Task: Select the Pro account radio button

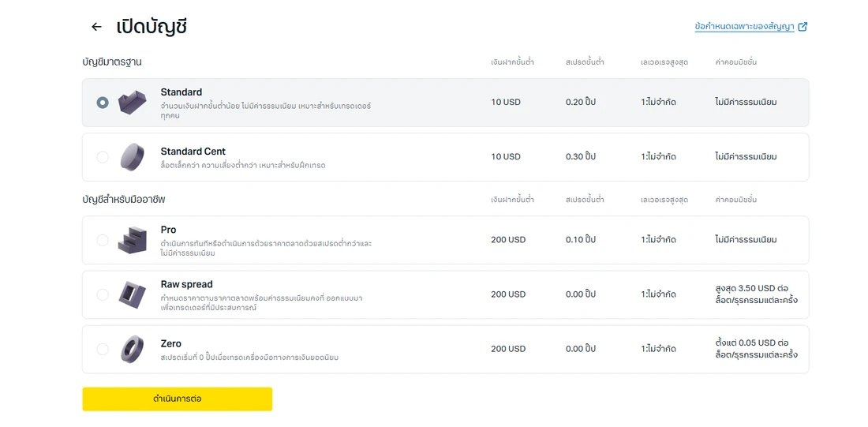Action: tap(103, 240)
